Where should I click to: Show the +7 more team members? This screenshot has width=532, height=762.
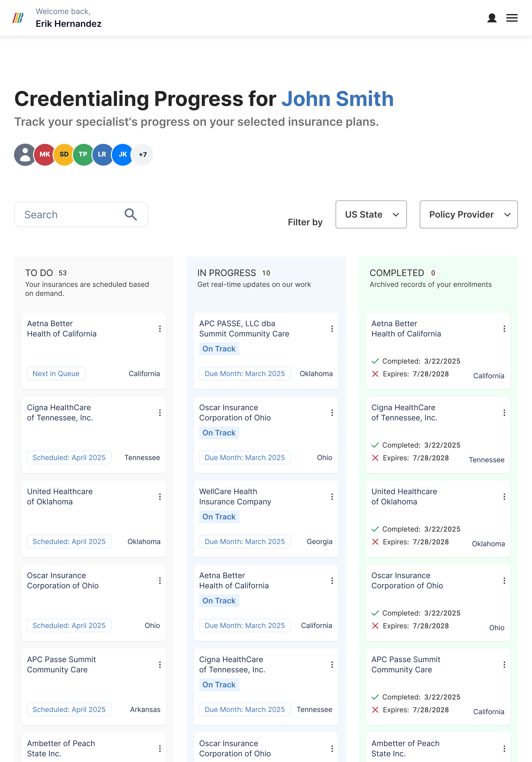click(143, 155)
